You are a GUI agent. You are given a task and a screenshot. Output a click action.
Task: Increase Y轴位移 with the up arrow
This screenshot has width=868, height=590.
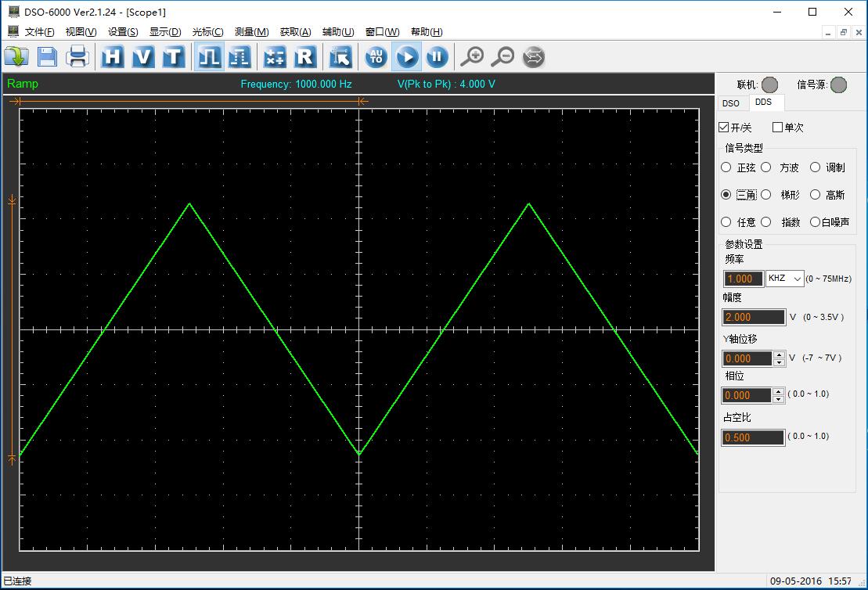tap(779, 354)
